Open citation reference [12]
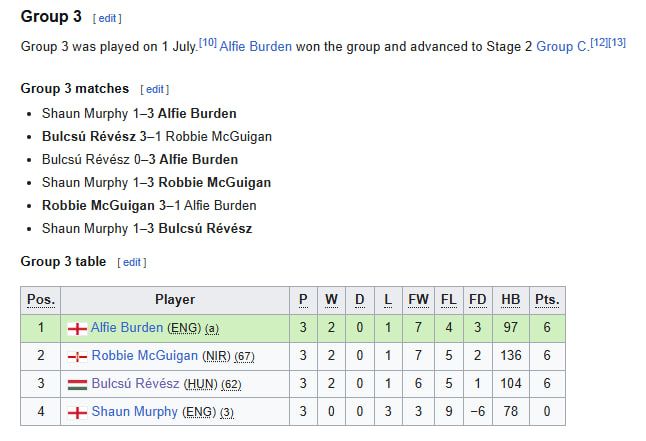Screen dimensions: 646x441 tap(599, 42)
